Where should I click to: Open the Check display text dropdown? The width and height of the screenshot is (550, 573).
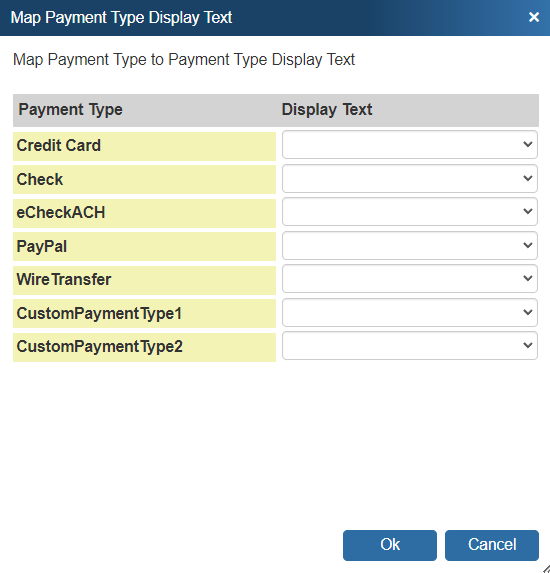410,178
